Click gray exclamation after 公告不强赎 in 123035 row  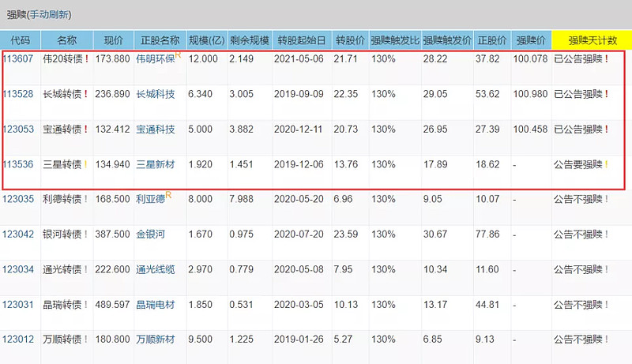tap(606, 199)
